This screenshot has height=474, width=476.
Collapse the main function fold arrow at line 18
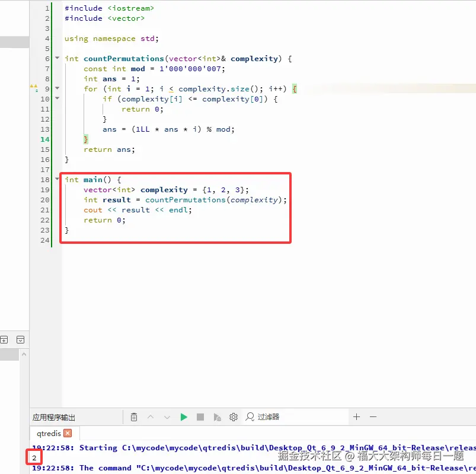pyautogui.click(x=57, y=179)
